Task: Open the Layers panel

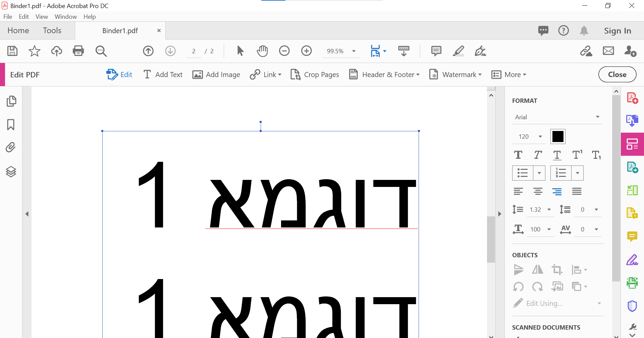Action: 11,172
